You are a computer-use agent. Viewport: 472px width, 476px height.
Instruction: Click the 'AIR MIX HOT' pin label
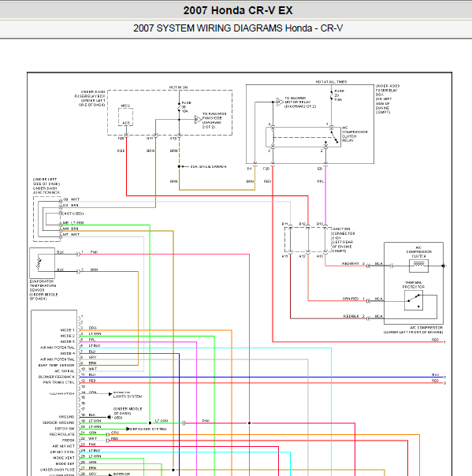(x=64, y=446)
